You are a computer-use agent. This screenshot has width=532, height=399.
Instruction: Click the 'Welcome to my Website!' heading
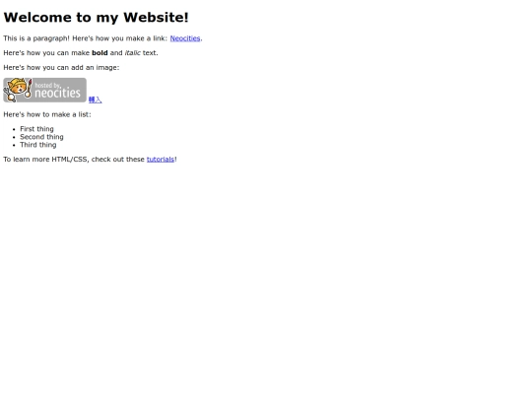tap(96, 18)
